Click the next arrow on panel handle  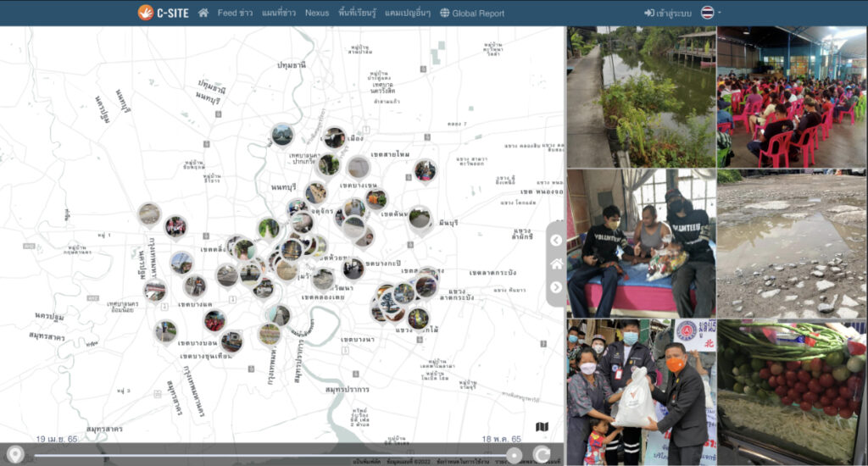556,287
